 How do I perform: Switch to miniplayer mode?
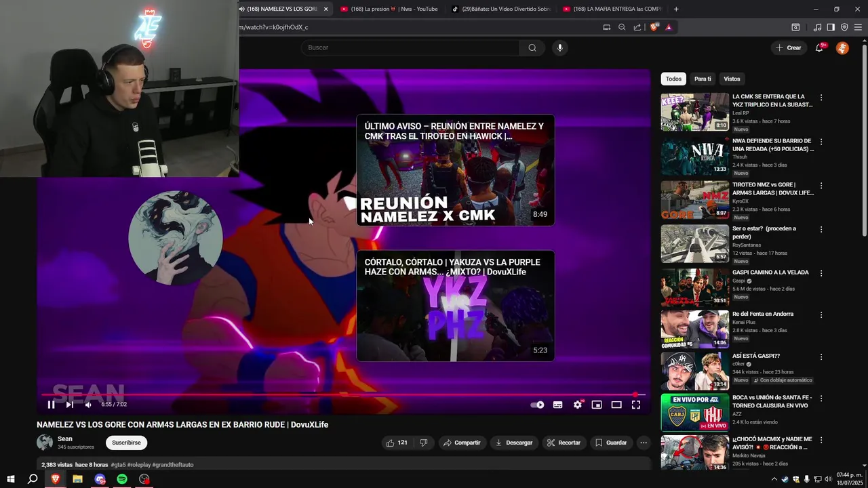[597, 405]
